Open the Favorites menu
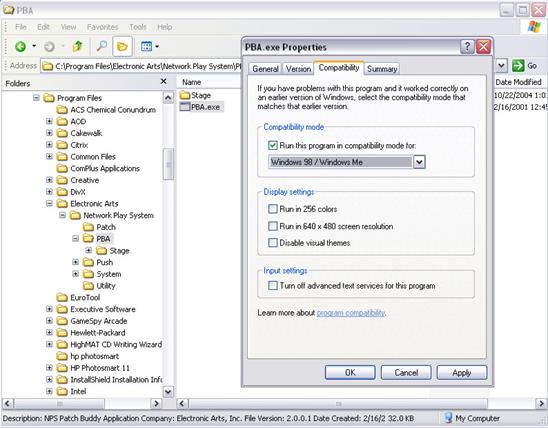The height and width of the screenshot is (428, 548). (x=102, y=27)
